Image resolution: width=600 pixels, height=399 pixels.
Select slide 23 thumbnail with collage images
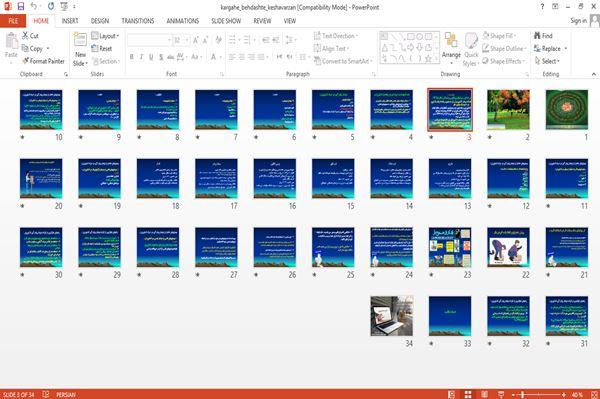450,247
